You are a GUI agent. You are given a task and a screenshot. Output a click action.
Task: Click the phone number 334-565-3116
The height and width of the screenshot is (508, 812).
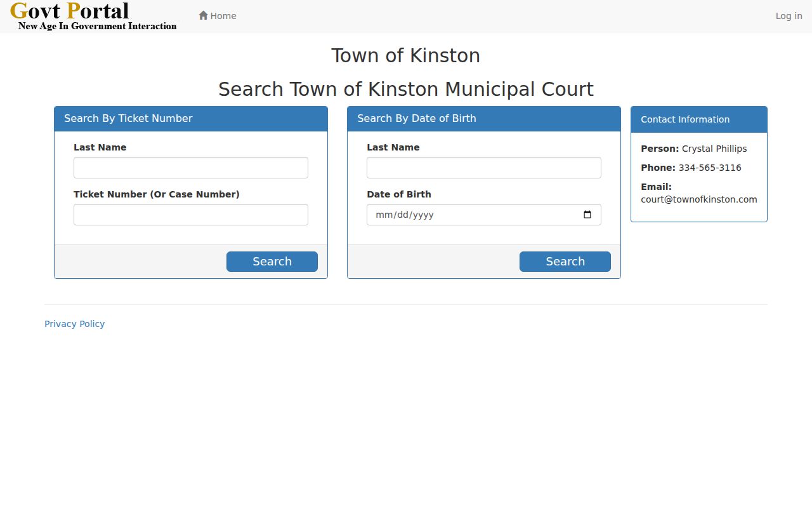coord(710,168)
